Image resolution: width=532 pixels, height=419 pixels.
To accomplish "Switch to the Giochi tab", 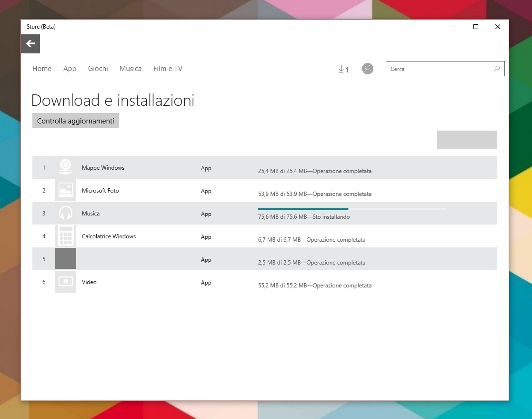I will tap(98, 69).
